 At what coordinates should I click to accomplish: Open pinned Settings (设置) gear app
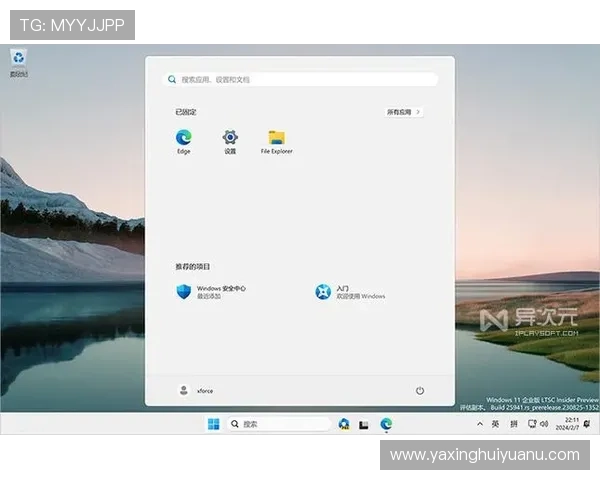tap(230, 142)
